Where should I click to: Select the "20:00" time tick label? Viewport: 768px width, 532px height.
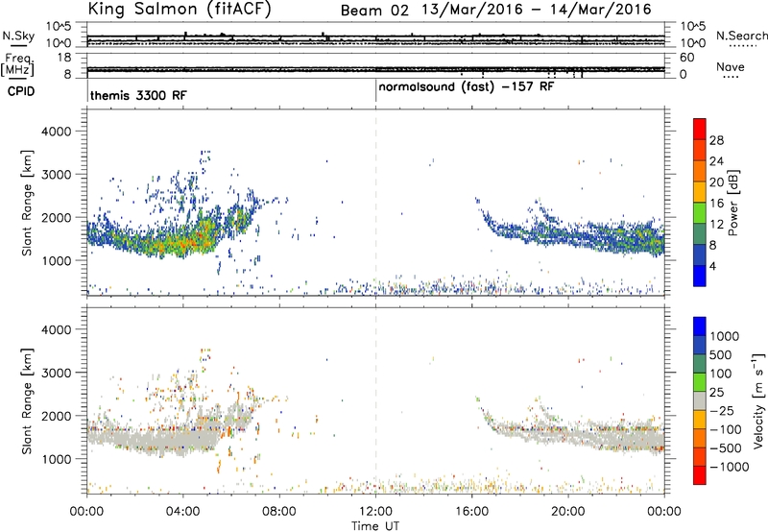click(568, 512)
